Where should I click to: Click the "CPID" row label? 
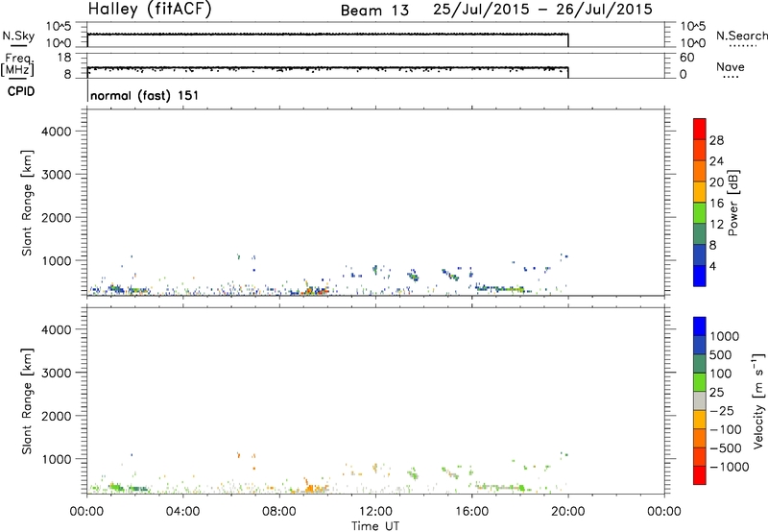[x=21, y=91]
